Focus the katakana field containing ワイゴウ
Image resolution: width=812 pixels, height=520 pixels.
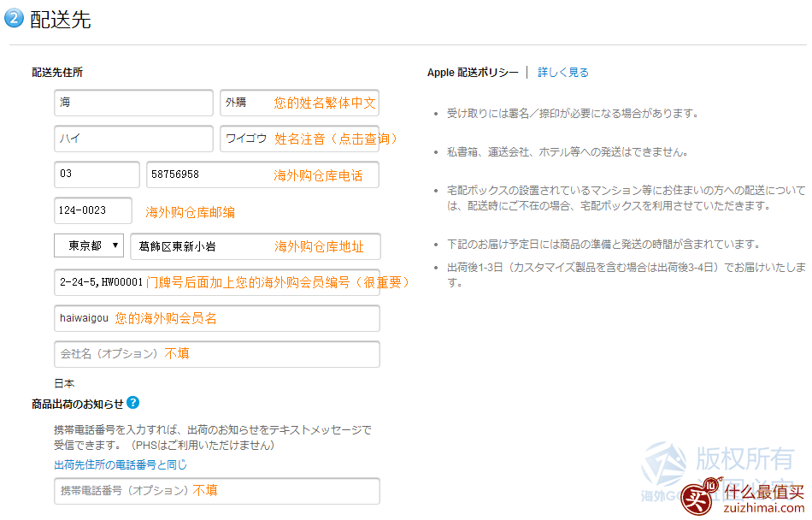(299, 139)
